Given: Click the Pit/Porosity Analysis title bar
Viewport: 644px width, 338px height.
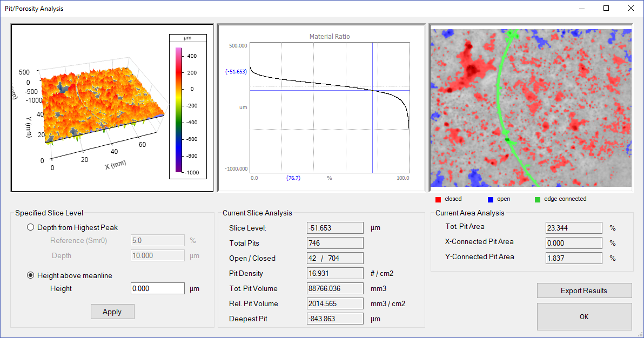Looking at the screenshot, I should 34,8.
